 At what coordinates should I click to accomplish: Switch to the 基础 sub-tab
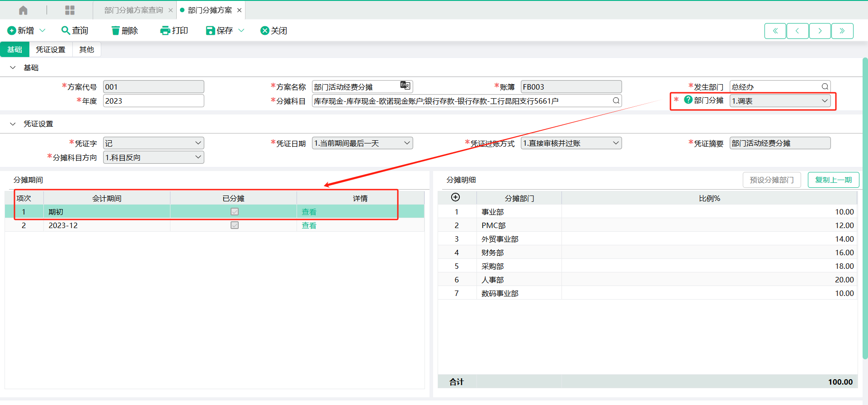[x=14, y=49]
